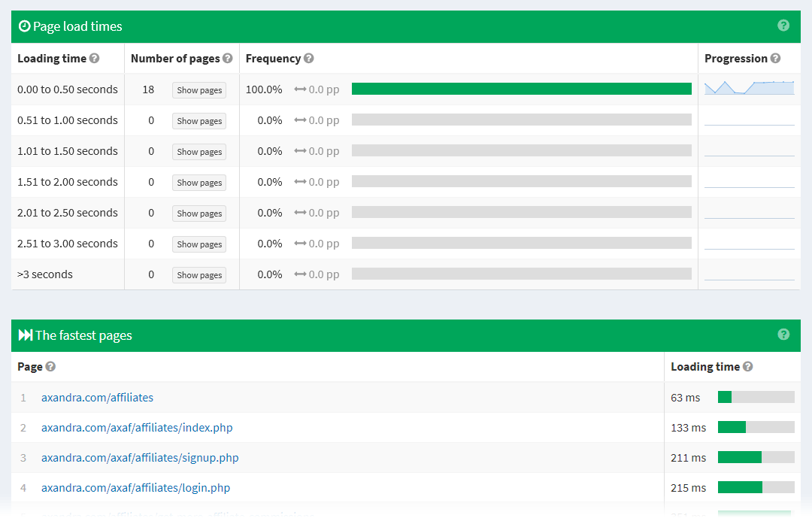Click the double-arrow icon next to 100.0% frequency
812x518 pixels.
pos(299,89)
